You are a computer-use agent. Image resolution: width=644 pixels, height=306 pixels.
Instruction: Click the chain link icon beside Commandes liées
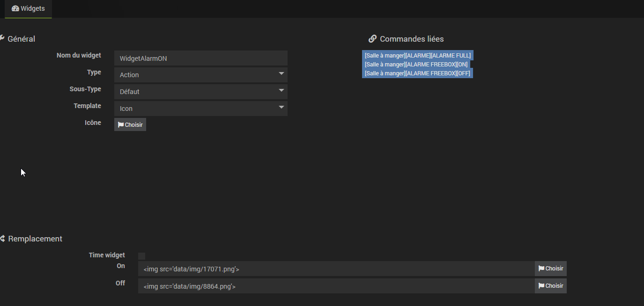tap(372, 39)
